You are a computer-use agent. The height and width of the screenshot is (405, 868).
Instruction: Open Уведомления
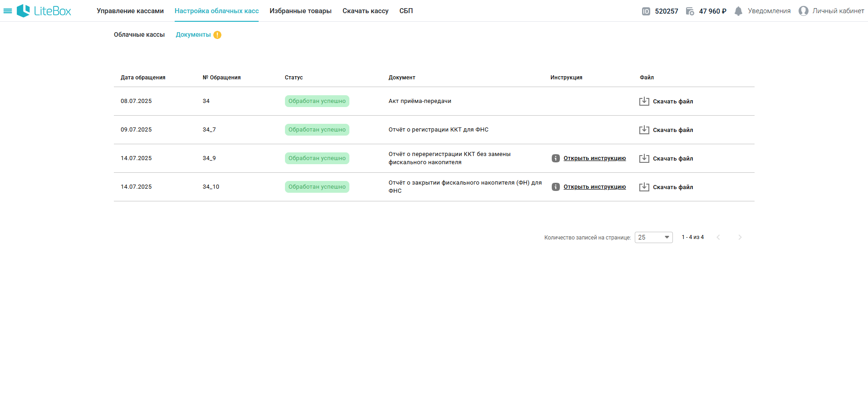(769, 11)
